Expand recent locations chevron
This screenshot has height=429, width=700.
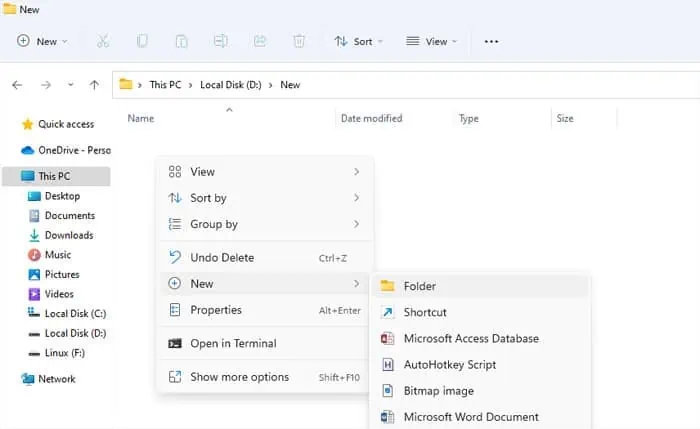pos(70,85)
